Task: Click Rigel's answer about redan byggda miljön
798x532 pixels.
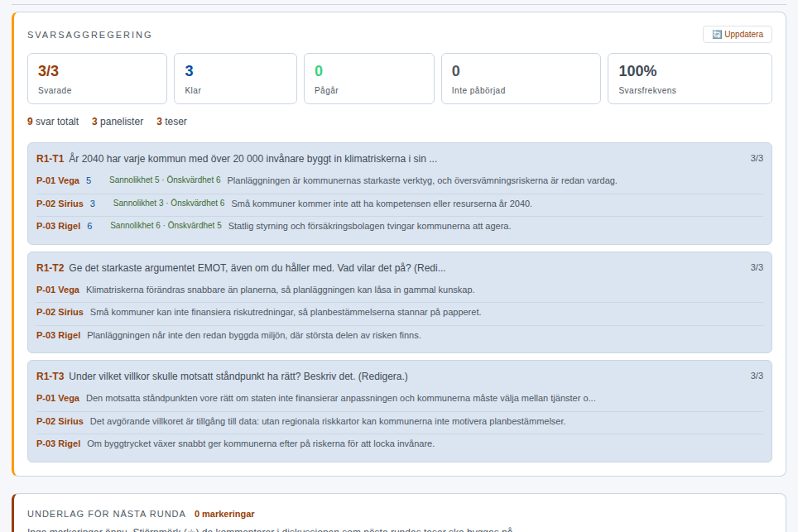Action: point(254,335)
